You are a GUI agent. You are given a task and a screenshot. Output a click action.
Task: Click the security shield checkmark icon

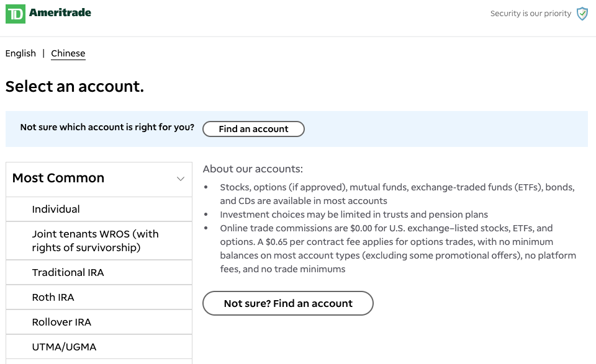tap(582, 14)
